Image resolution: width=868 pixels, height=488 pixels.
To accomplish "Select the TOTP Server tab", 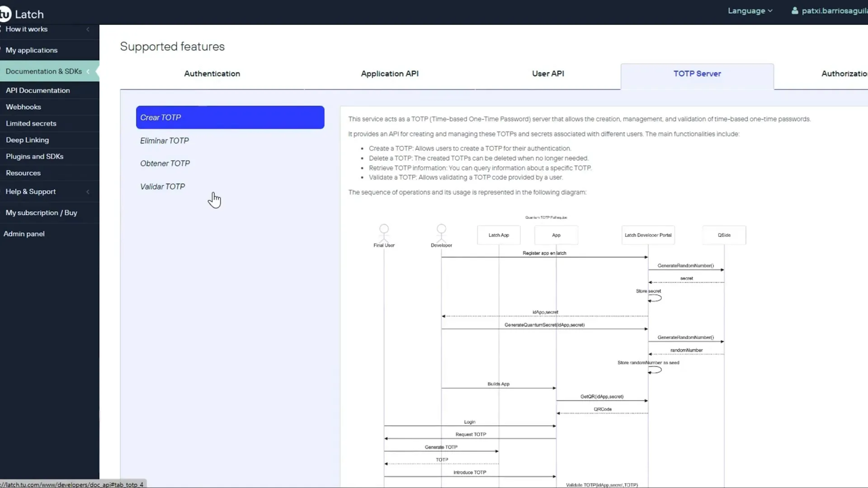I will coord(697,73).
